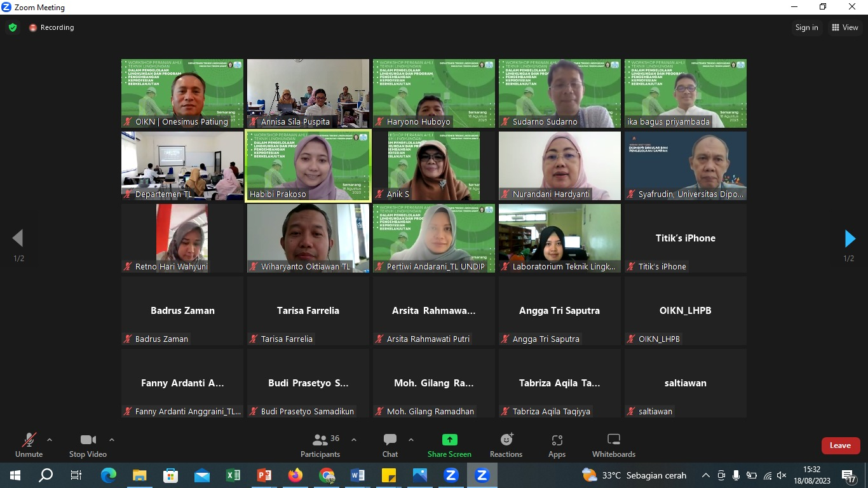Open the Apps panel
868x488 pixels.
click(557, 445)
